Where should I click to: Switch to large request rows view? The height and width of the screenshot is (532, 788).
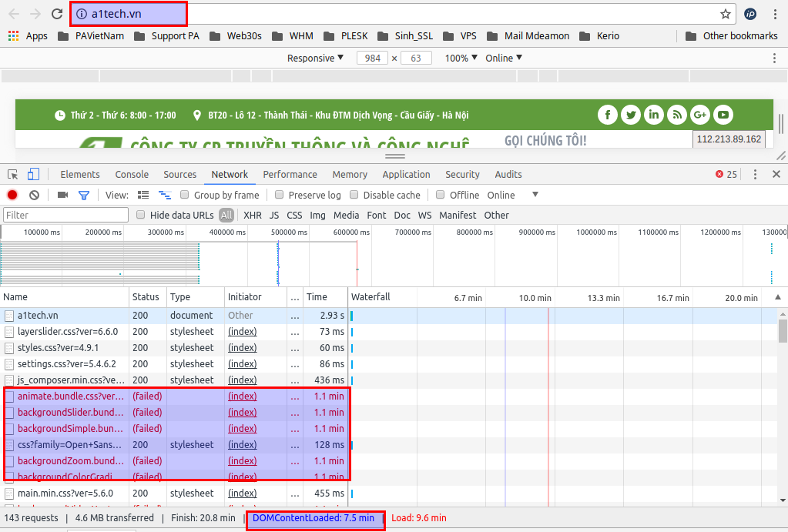[143, 195]
